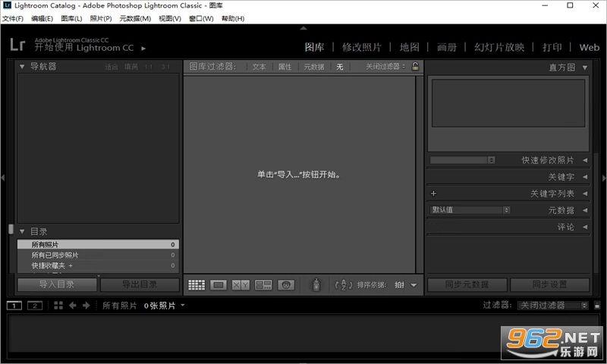The width and height of the screenshot is (607, 364).
Task: Open the View (视图) menu
Action: pos(170,18)
